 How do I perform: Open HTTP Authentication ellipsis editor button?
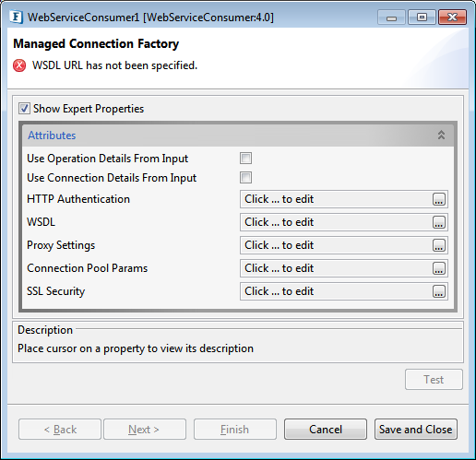pyautogui.click(x=439, y=199)
